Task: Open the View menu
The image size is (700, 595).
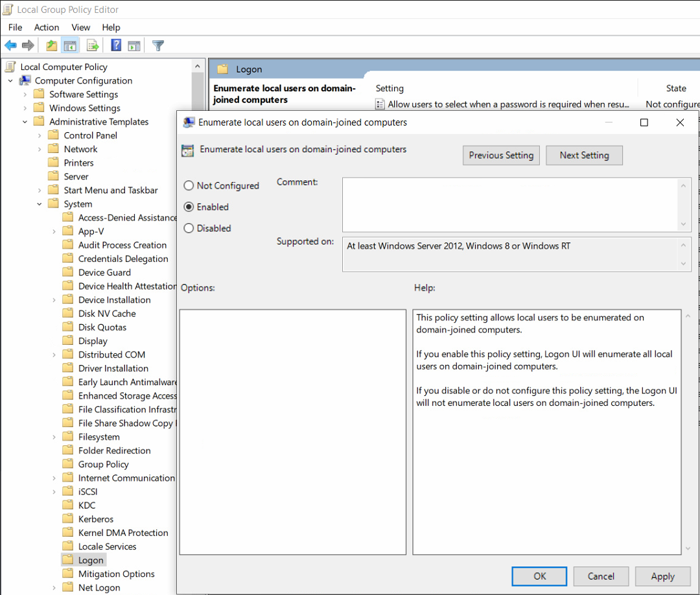Action: 80,27
